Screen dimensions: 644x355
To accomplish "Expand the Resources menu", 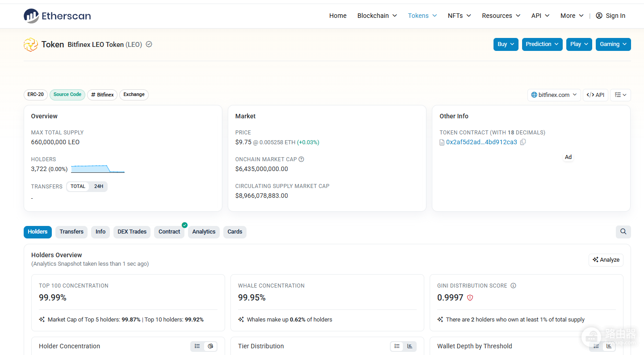I will [501, 16].
